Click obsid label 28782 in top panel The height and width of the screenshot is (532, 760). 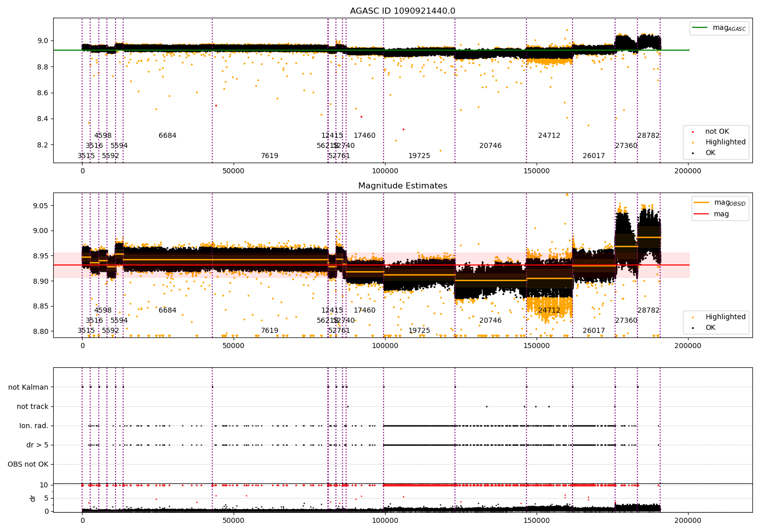pyautogui.click(x=649, y=136)
